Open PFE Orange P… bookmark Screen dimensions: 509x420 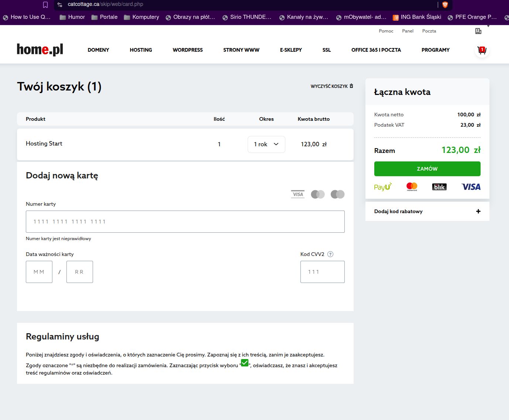point(472,17)
